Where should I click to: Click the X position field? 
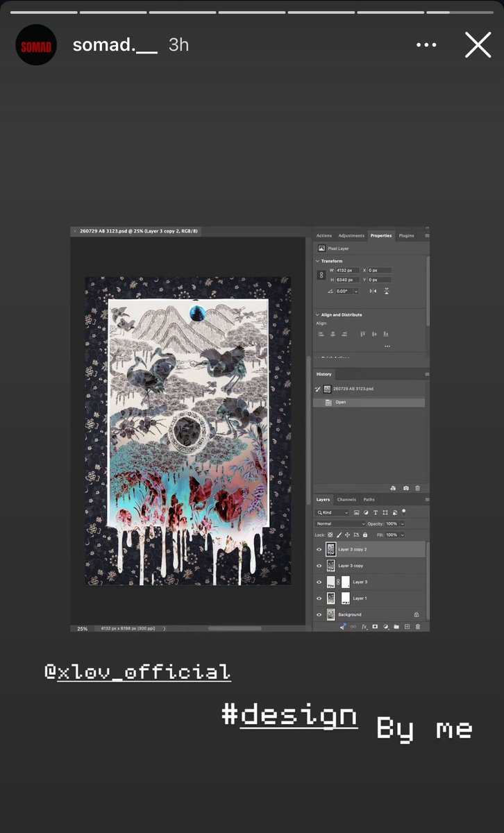[380, 270]
